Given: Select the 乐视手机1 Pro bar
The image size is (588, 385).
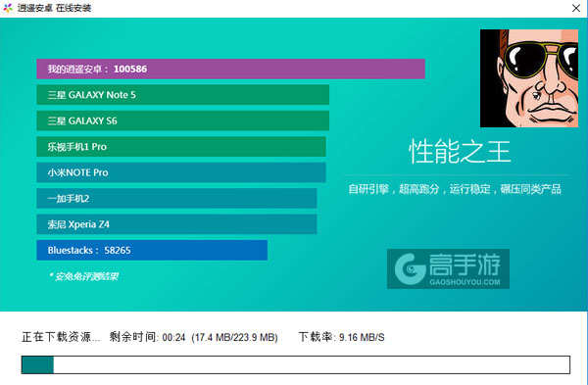Looking at the screenshot, I should 181,147.
